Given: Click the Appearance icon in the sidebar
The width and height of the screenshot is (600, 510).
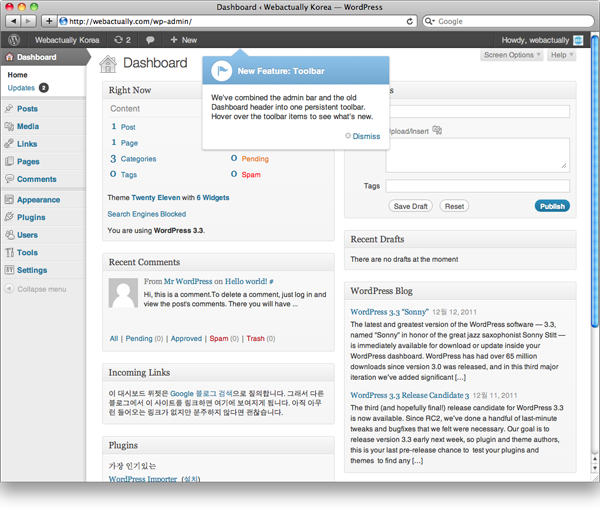Looking at the screenshot, I should [9, 200].
